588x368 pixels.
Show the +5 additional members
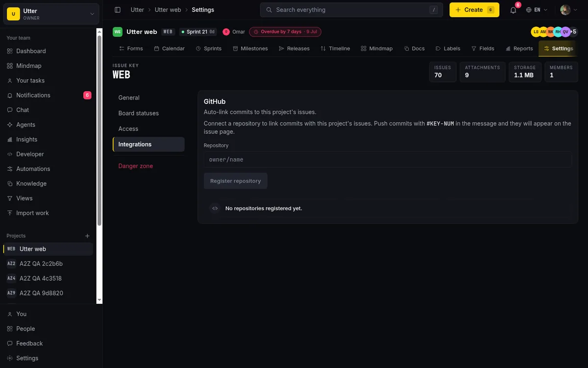click(x=574, y=32)
